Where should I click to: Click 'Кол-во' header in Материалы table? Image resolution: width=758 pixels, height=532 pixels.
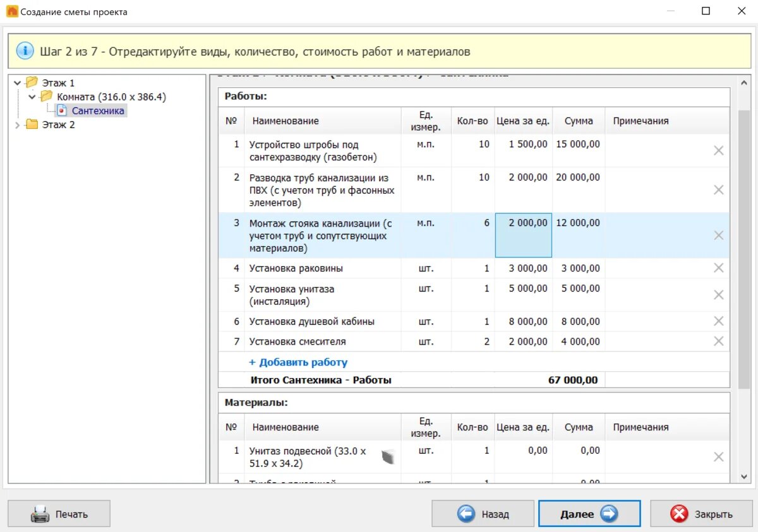coord(472,427)
